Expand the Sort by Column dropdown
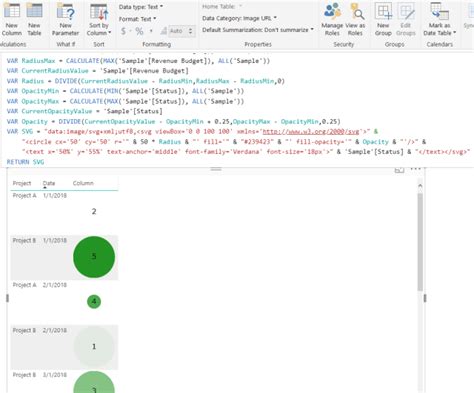Viewport: 474px width, 393px height. 99,19
